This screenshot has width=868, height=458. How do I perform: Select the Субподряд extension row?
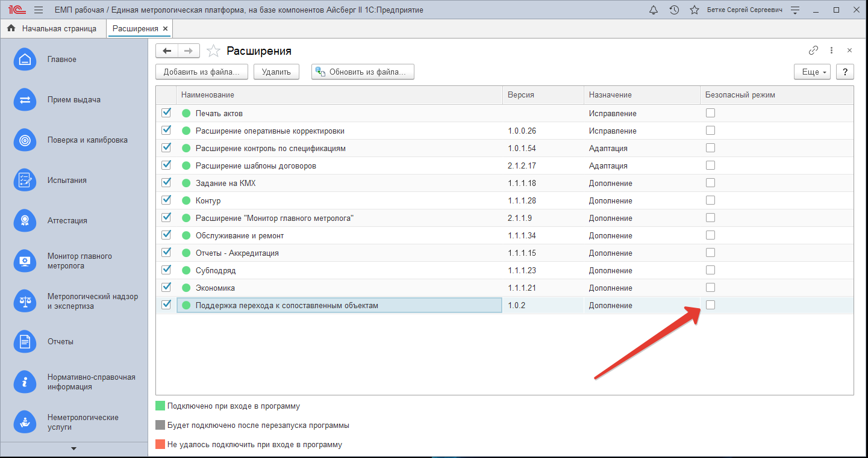[x=505, y=271]
